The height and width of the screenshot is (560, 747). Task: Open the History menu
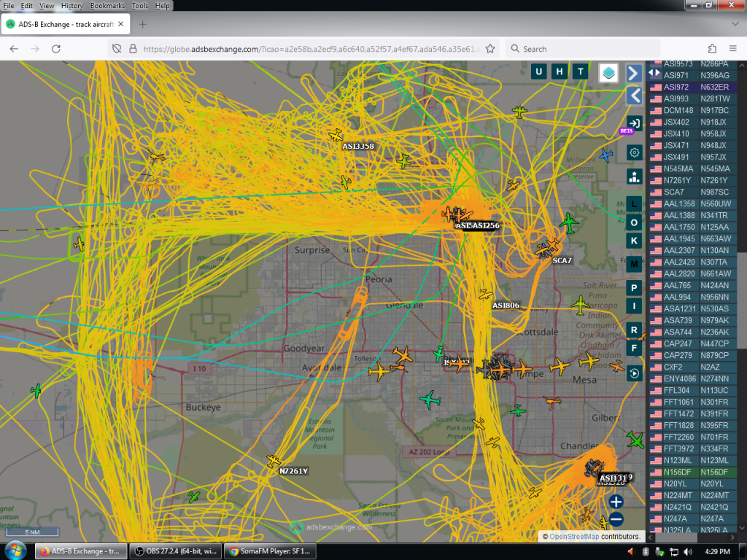(72, 6)
